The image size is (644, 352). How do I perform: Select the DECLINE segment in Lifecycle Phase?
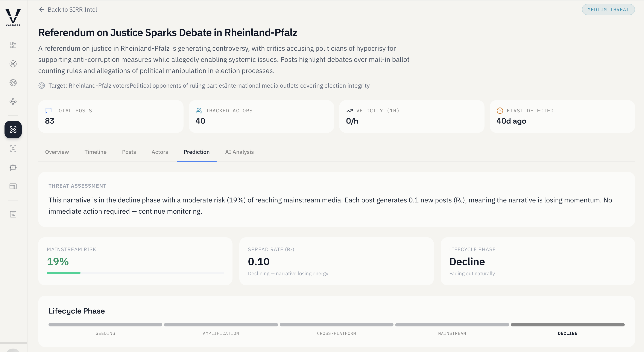[x=568, y=325]
